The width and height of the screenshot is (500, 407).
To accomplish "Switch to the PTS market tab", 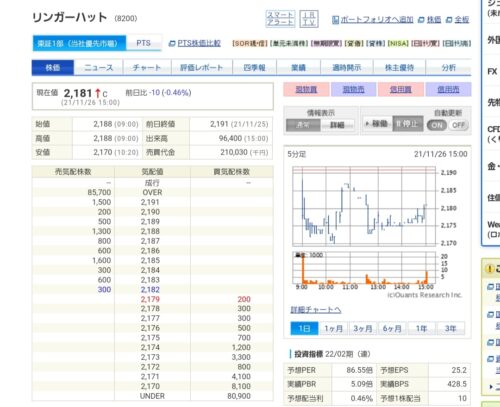I will [144, 43].
